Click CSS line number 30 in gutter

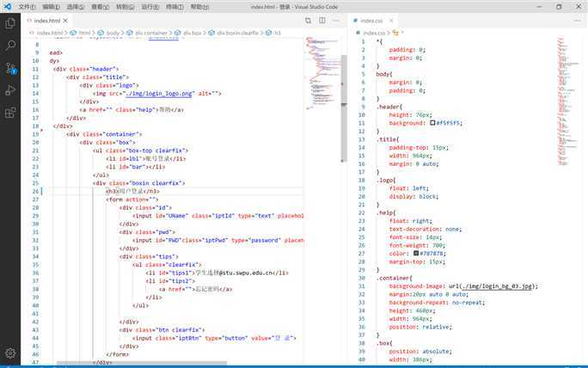(x=362, y=278)
